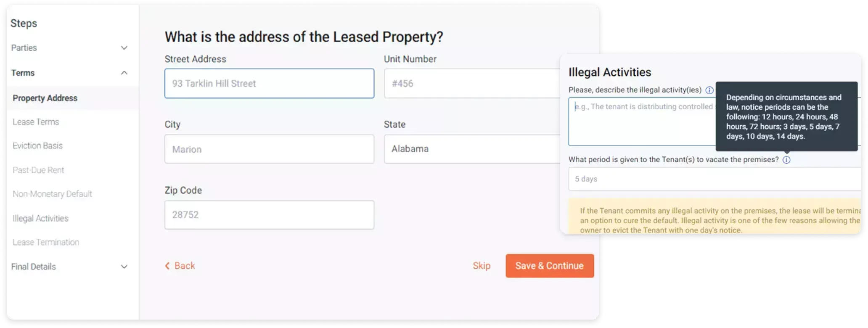
Task: Click the illegal activity description text area
Action: (x=642, y=122)
